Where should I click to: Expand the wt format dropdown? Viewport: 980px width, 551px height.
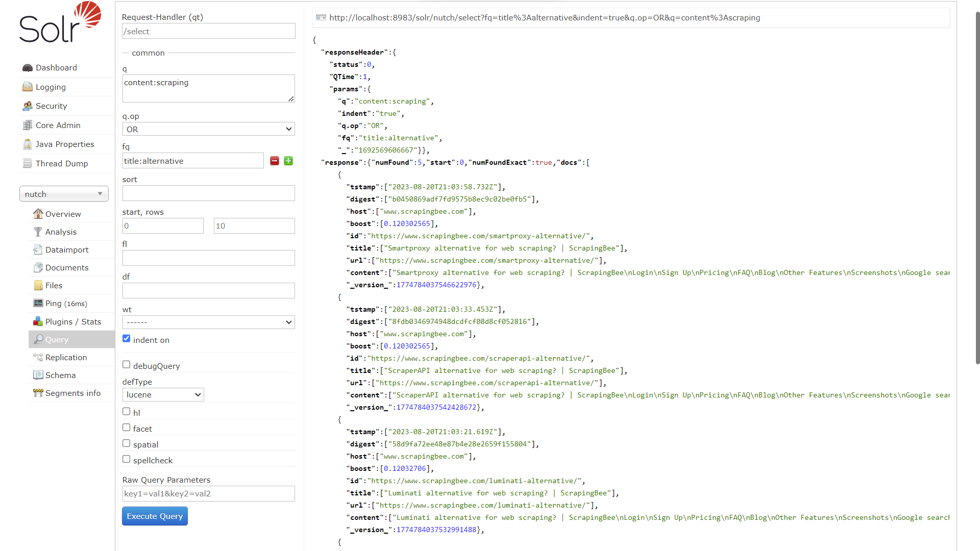point(208,322)
